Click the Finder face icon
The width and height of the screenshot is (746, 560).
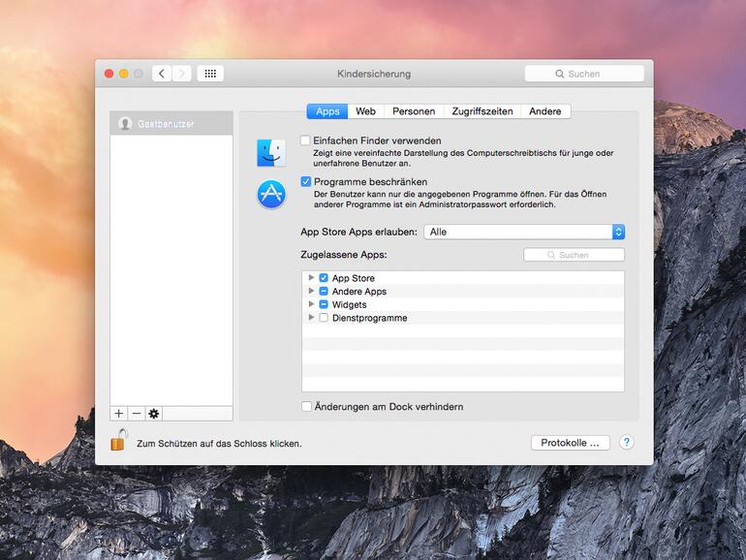(271, 153)
